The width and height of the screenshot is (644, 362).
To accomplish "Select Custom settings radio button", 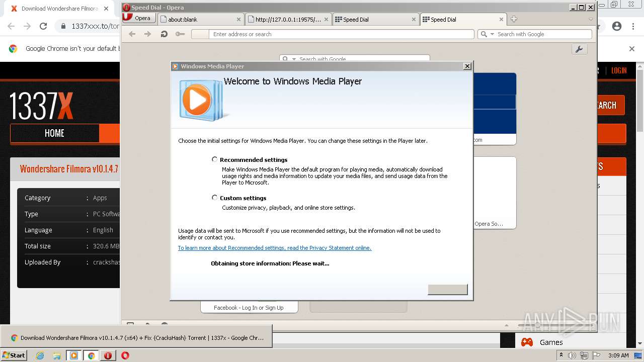I will [x=215, y=198].
